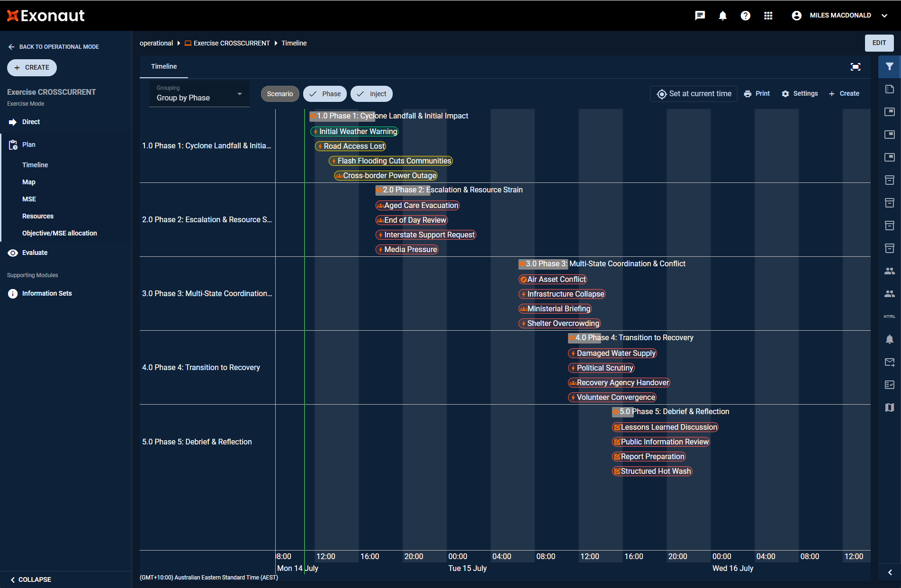901x588 pixels.
Task: Toggle the Phase filter chip
Action: coord(325,94)
